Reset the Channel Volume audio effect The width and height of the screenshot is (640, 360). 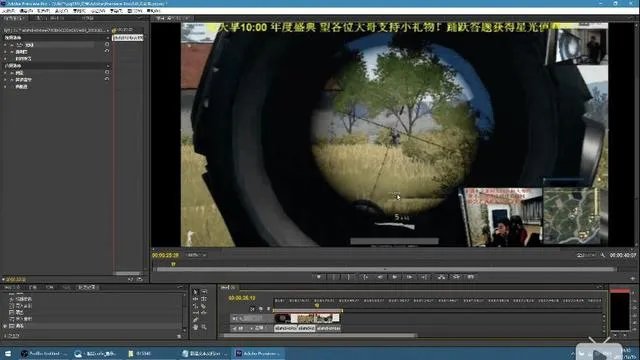pos(107,79)
